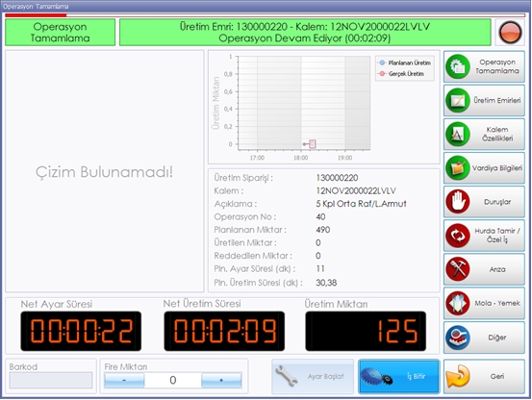Focus the Barkod input field
Image resolution: width=532 pixels, height=400 pixels.
pos(51,380)
